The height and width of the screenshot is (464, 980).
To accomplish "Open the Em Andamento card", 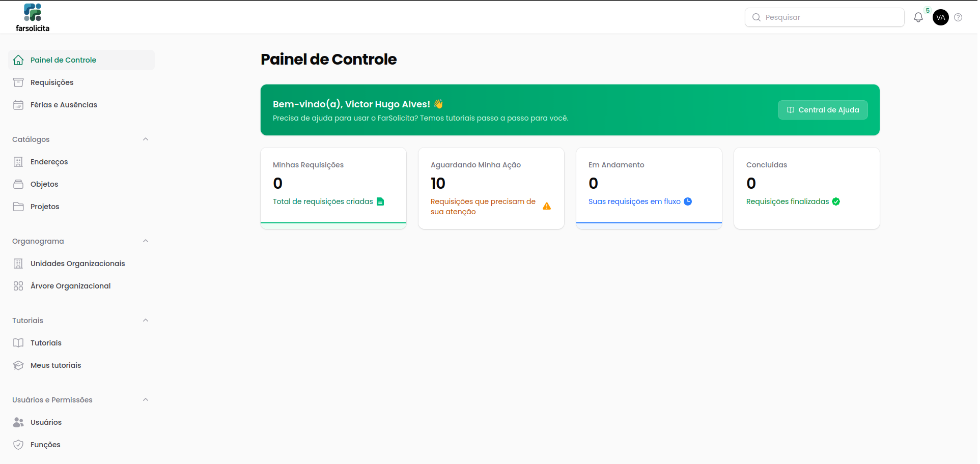I will click(649, 188).
